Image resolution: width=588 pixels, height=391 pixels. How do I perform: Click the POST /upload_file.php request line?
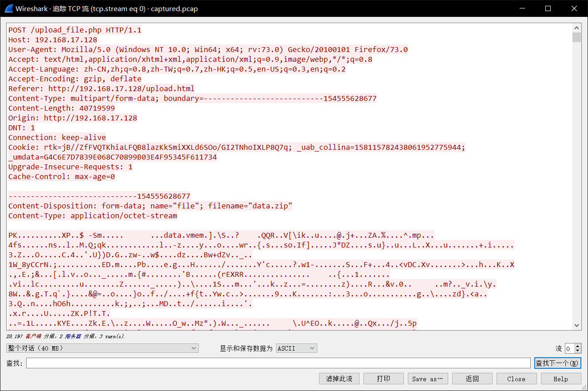75,30
